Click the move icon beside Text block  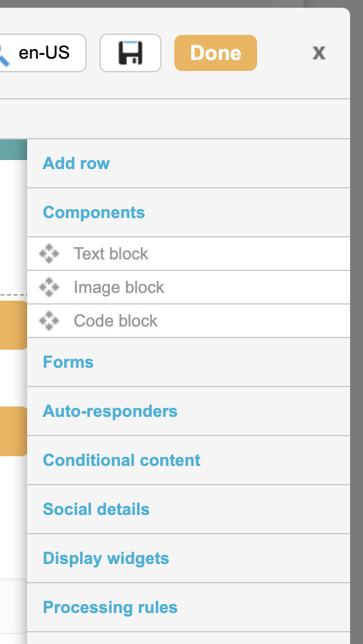click(49, 254)
